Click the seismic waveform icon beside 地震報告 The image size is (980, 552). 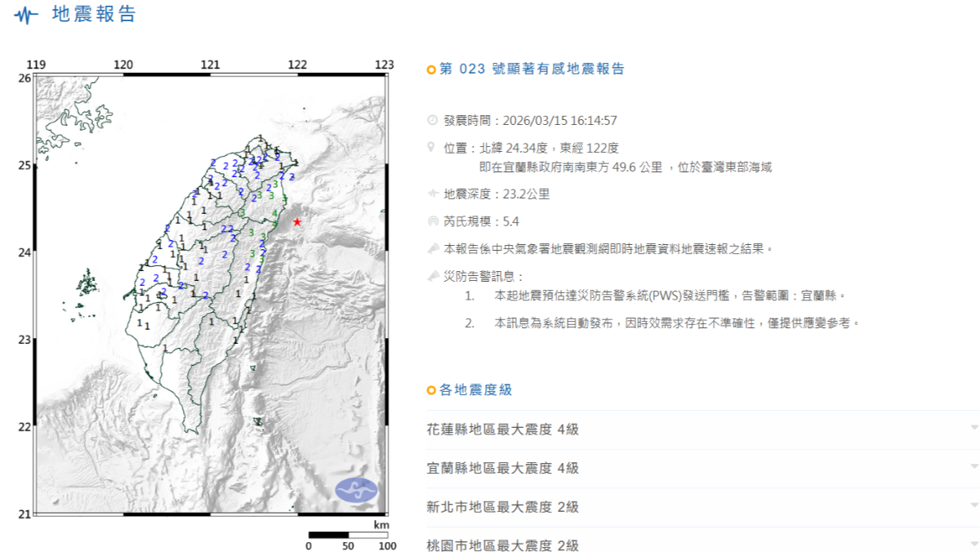[26, 16]
